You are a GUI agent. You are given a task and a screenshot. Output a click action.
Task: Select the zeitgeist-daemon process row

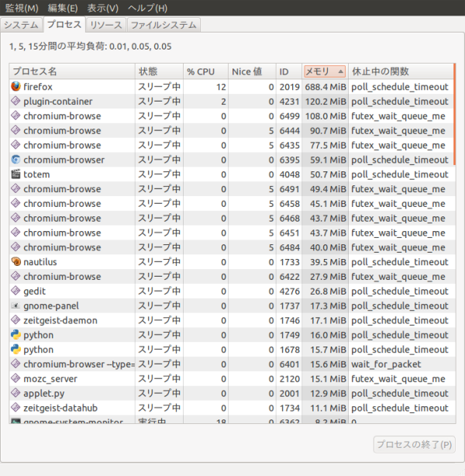[x=155, y=320]
